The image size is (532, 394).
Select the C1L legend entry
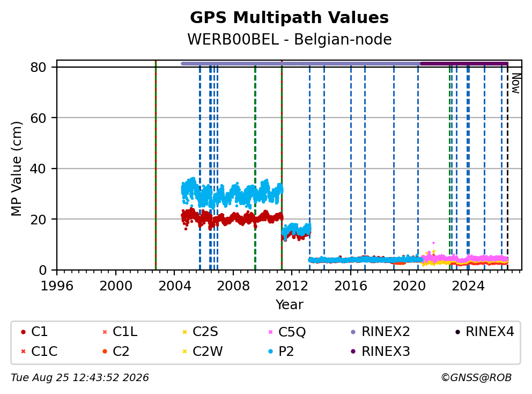tap(120, 332)
